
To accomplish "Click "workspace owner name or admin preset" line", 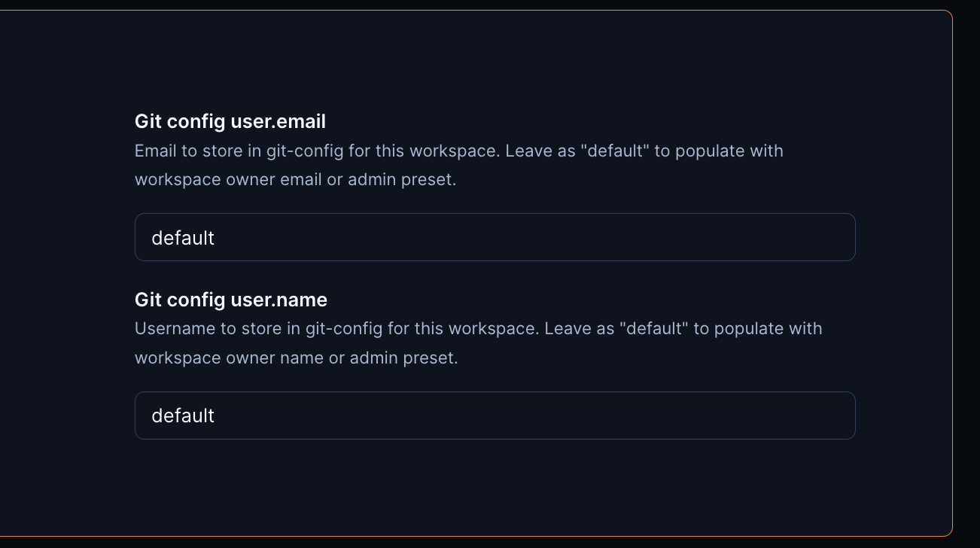I will tap(296, 358).
